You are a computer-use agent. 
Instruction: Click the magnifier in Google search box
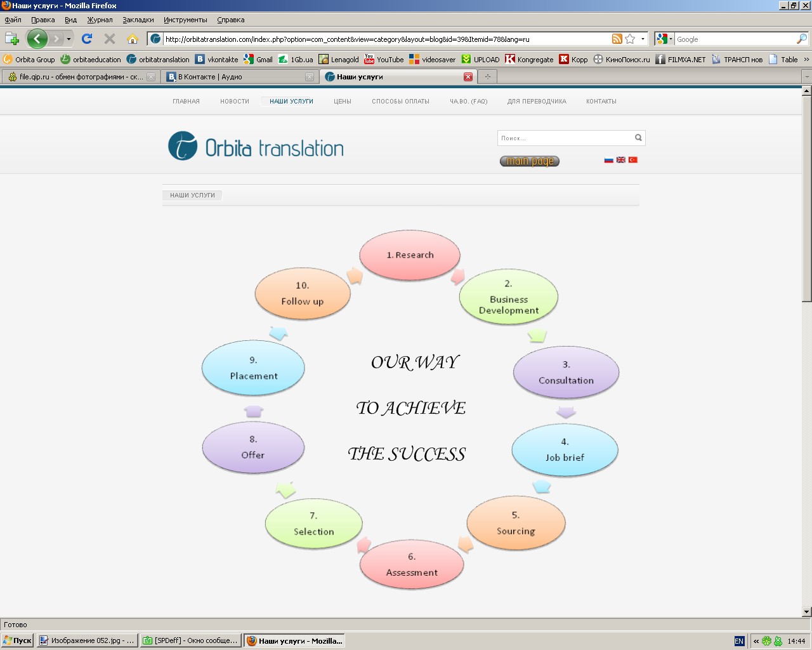[802, 39]
